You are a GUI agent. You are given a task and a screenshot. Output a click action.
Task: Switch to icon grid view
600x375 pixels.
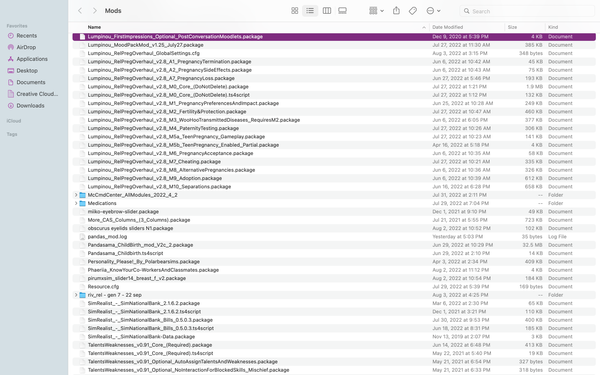pos(294,11)
